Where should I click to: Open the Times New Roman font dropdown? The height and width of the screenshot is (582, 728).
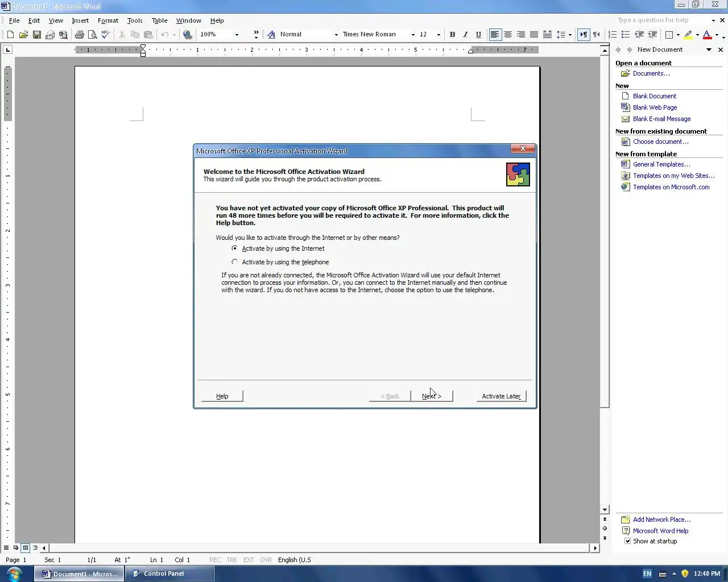(x=413, y=35)
